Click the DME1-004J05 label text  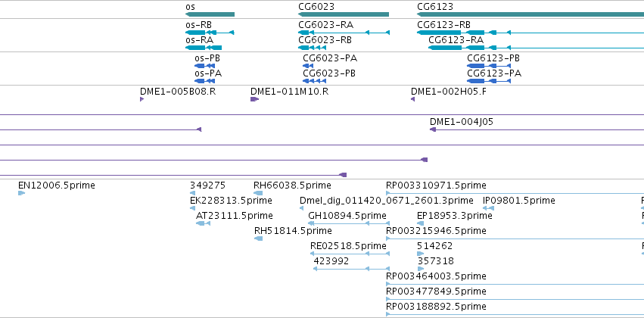tap(462, 122)
